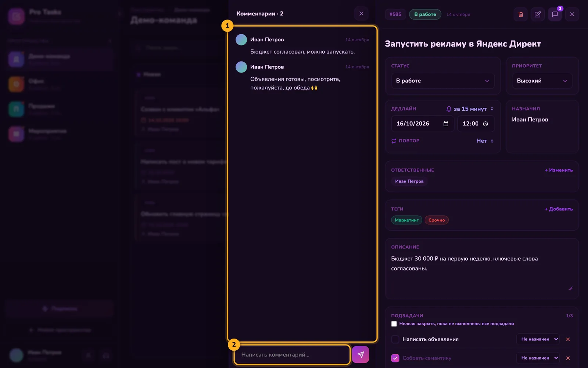This screenshot has height=368, width=588.
Task: Open assignee dropdown for Написать объявления
Action: coord(538,339)
